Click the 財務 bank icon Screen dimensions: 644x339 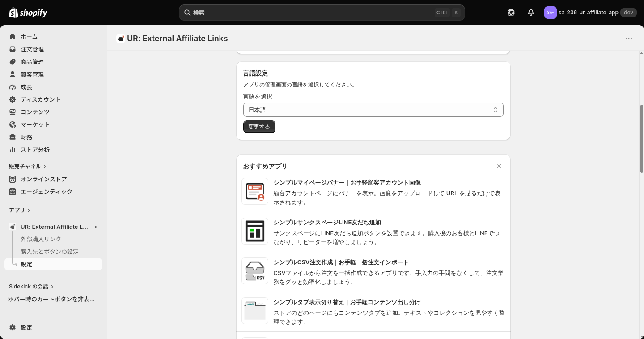[13, 137]
